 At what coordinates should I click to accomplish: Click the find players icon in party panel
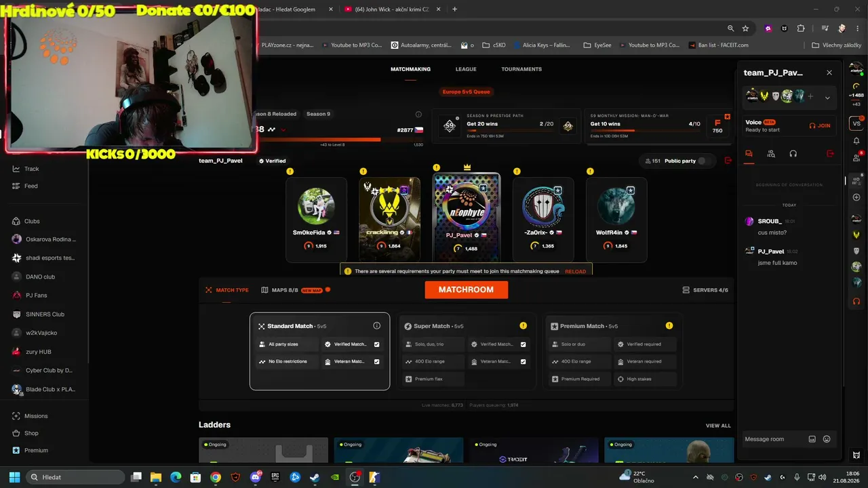[x=771, y=154]
